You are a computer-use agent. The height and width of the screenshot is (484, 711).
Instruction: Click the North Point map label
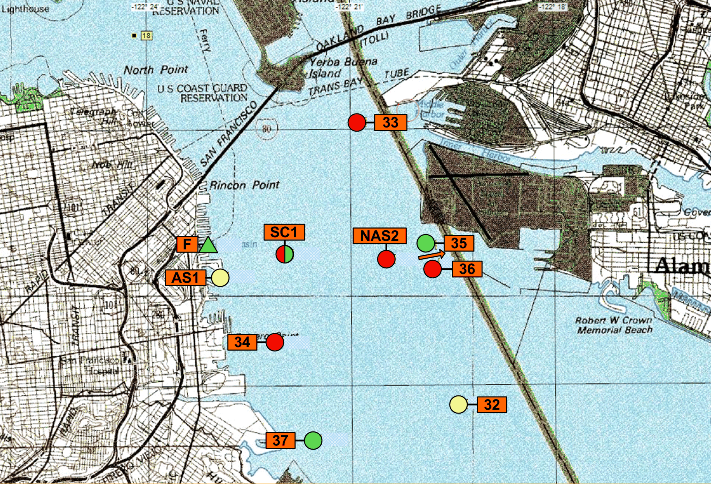coord(156,70)
